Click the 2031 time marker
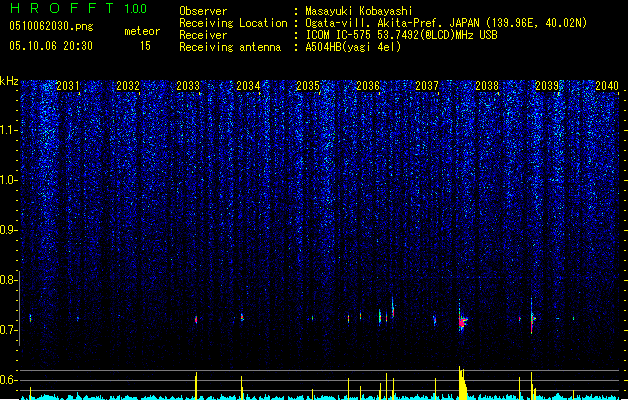The width and height of the screenshot is (629, 400). point(68,86)
